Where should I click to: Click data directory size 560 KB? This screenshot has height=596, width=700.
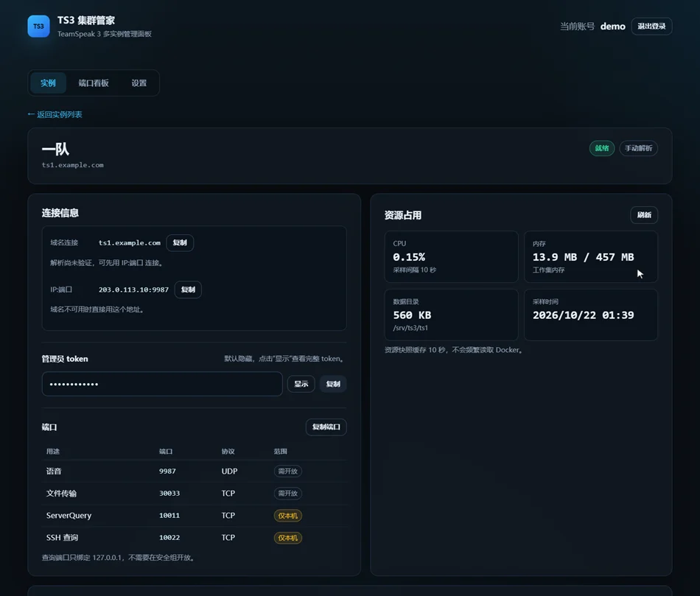click(x=412, y=315)
